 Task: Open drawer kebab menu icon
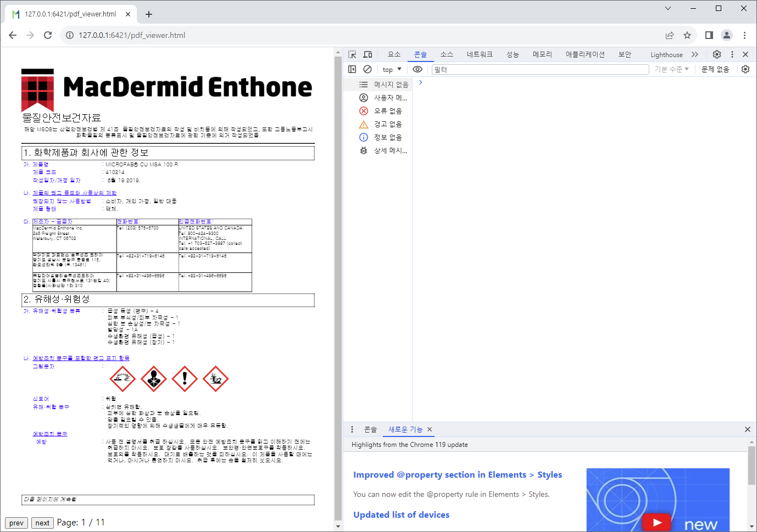[x=352, y=429]
